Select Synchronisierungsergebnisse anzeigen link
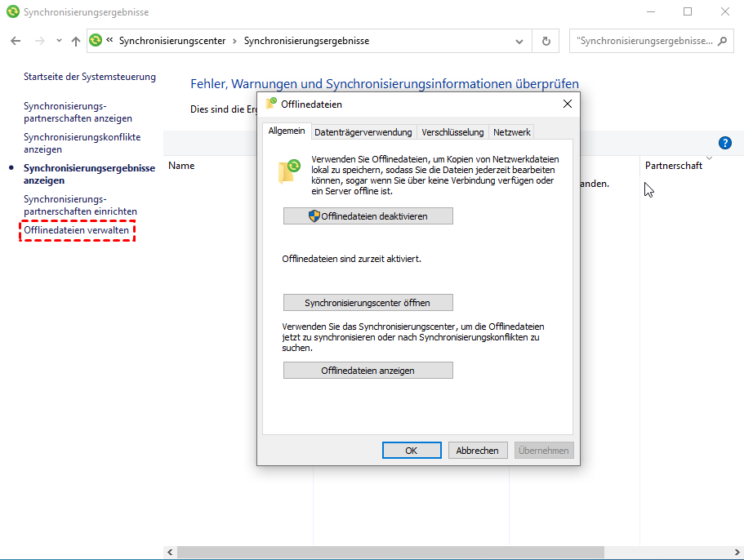Viewport: 744px width, 560px height. [x=89, y=174]
